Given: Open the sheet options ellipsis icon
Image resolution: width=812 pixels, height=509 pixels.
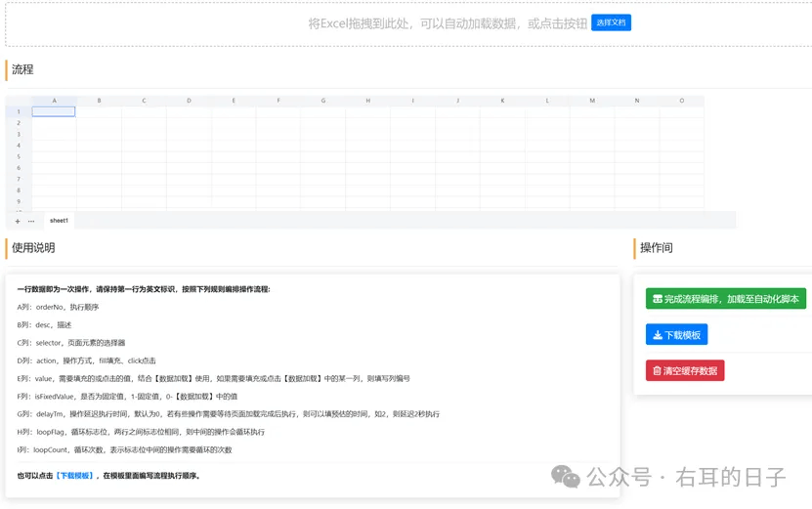Looking at the screenshot, I should [31, 221].
